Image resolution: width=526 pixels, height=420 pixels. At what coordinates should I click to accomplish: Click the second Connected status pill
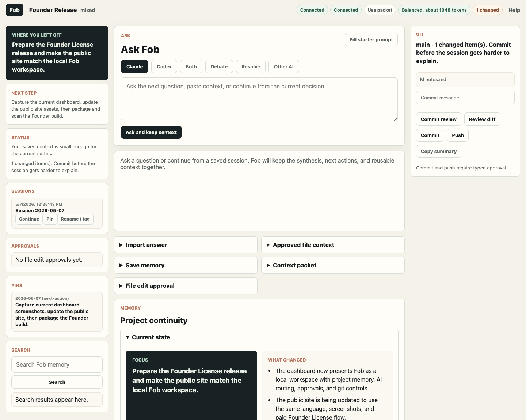point(346,10)
